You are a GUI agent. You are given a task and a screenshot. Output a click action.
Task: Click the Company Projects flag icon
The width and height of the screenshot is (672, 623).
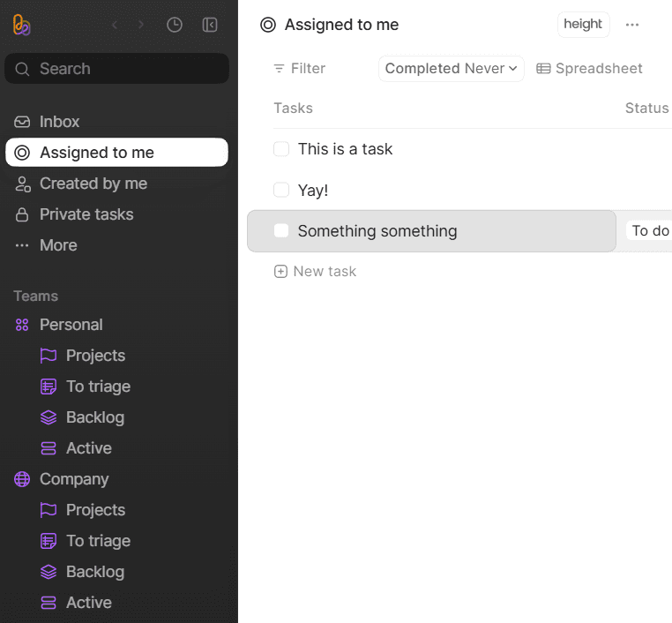49,510
